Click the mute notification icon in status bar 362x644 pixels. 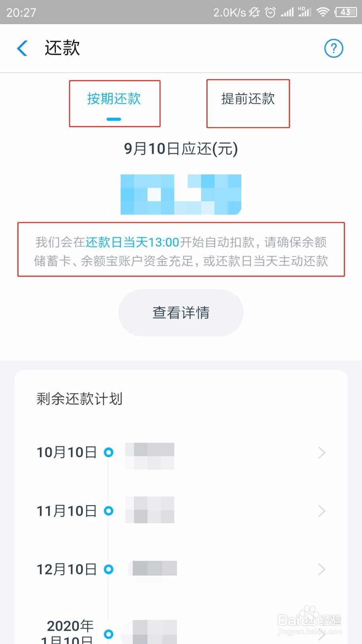pyautogui.click(x=254, y=12)
